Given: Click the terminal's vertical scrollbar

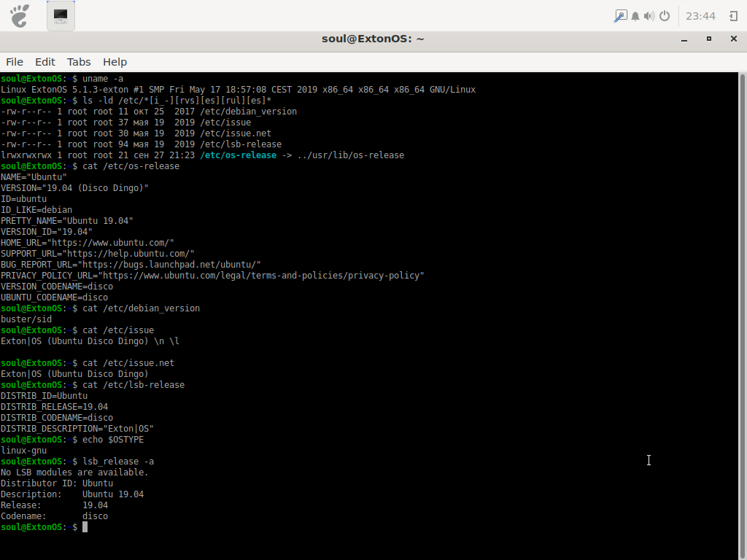Looking at the screenshot, I should click(x=743, y=316).
